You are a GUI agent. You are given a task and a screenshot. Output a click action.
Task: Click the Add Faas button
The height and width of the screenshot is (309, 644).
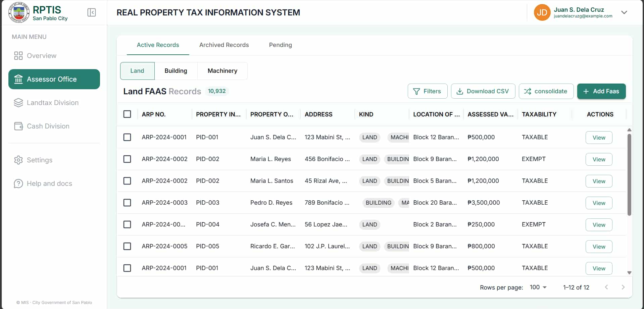click(x=601, y=91)
